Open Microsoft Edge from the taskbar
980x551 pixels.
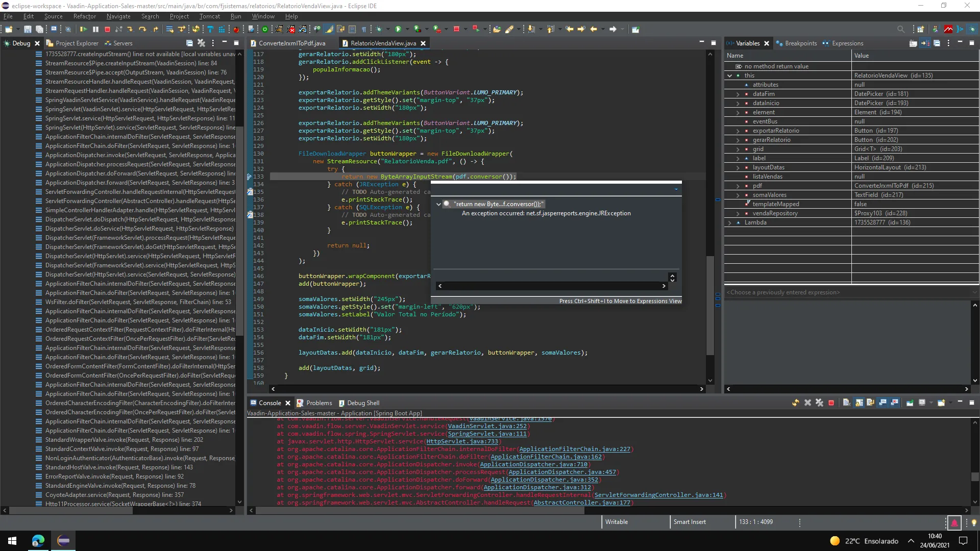click(38, 541)
